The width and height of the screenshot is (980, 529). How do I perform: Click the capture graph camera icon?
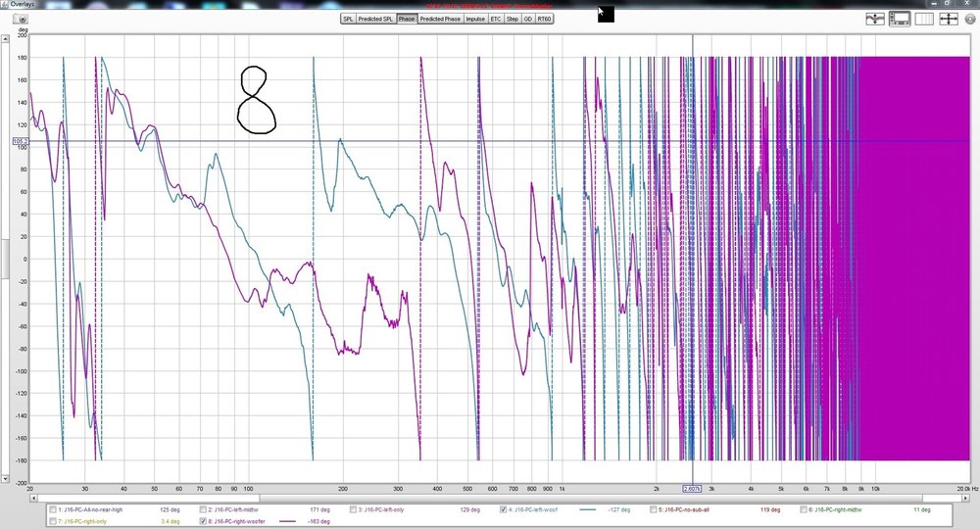click(21, 19)
